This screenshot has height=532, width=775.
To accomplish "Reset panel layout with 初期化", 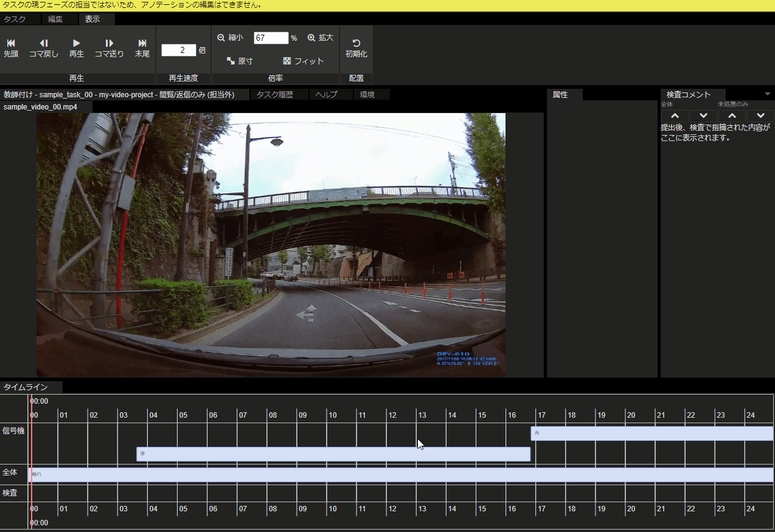I will 356,48.
